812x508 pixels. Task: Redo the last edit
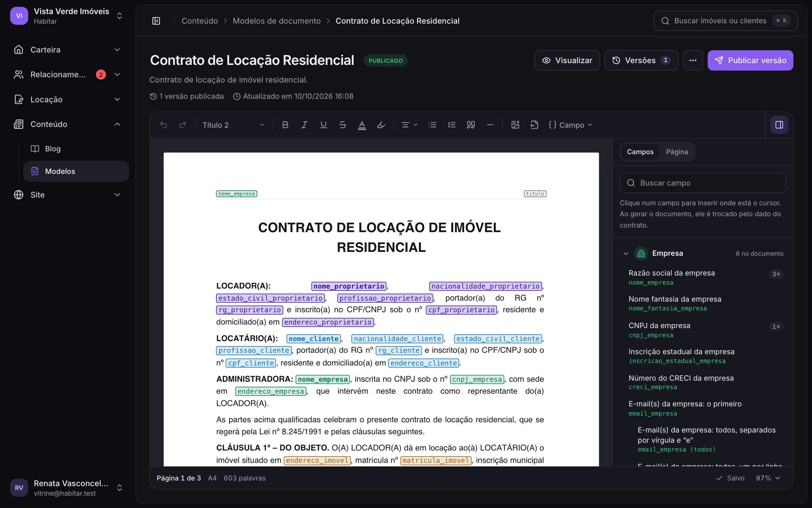(x=183, y=125)
